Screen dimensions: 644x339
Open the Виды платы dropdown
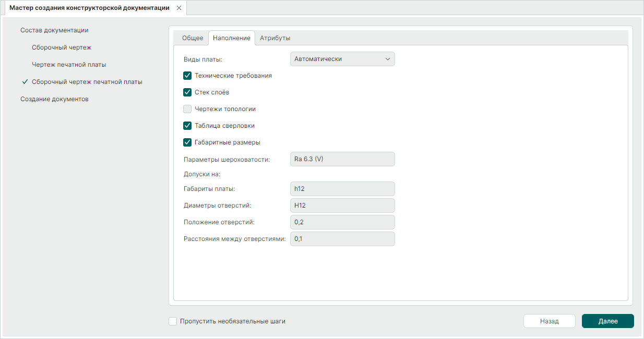click(342, 59)
